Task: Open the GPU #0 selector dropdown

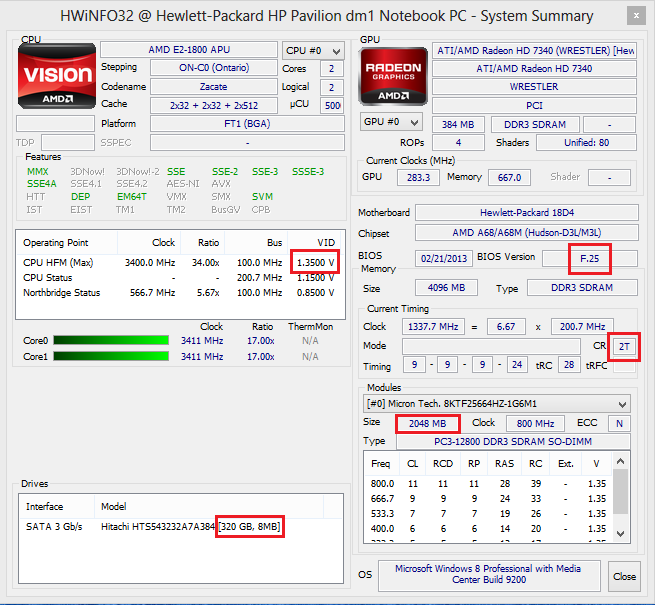Action: 391,121
